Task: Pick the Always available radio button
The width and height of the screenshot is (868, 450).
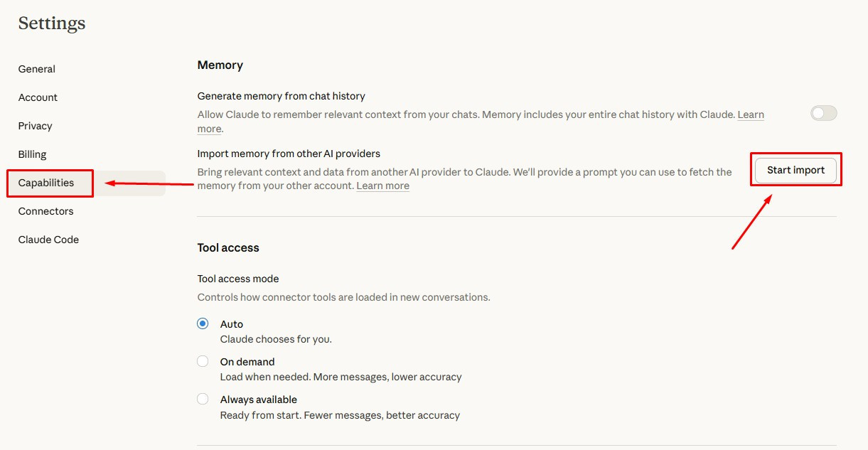Action: 203,399
